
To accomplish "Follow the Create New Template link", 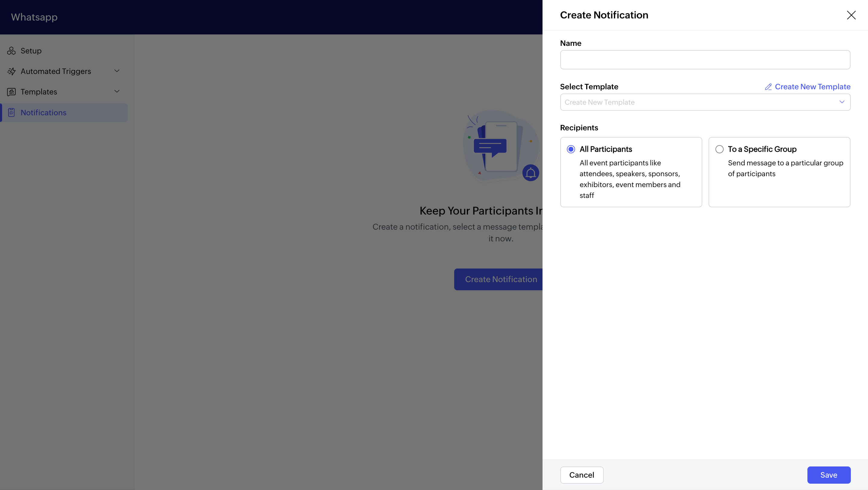I will pyautogui.click(x=813, y=87).
